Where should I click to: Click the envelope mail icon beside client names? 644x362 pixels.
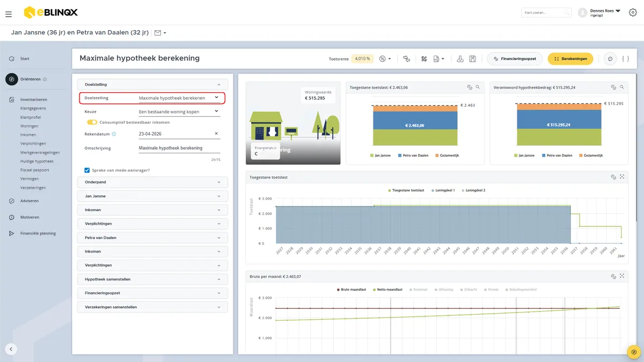click(158, 33)
